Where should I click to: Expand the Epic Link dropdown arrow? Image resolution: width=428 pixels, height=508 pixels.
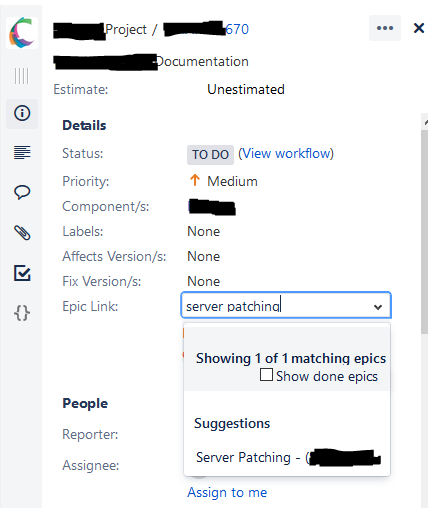(378, 307)
